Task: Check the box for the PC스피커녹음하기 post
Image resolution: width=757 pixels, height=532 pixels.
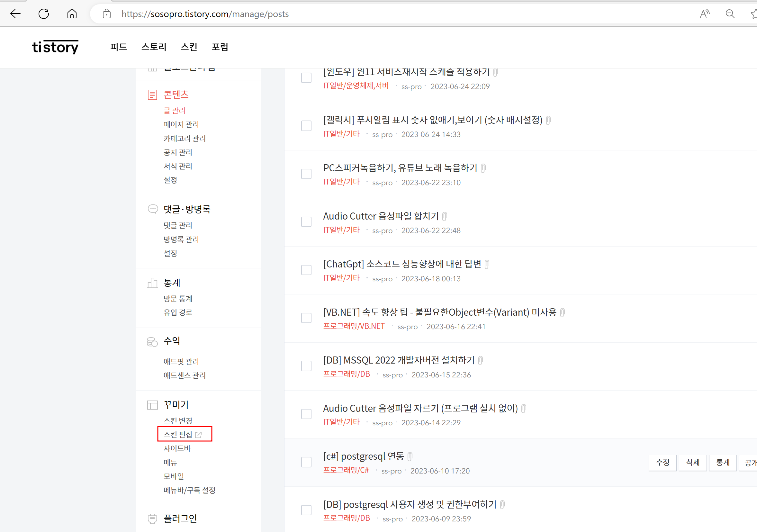Action: 306,174
